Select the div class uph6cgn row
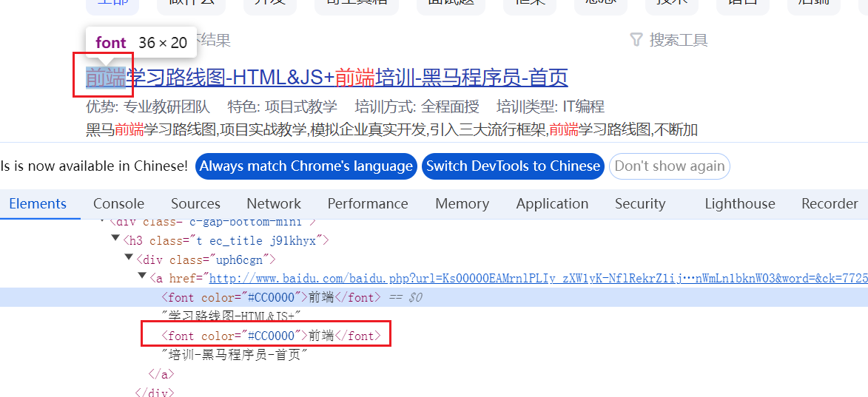Viewport: 868px width, 397px height. click(206, 259)
